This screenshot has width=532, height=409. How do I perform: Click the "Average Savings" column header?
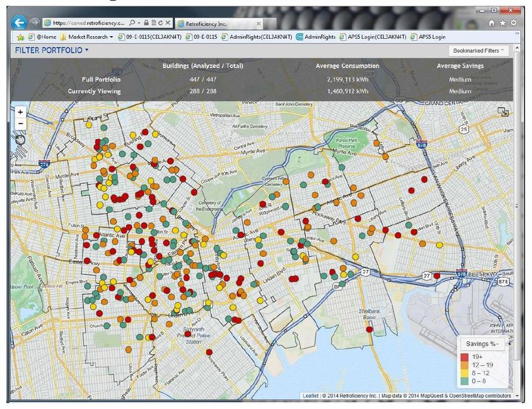[460, 66]
